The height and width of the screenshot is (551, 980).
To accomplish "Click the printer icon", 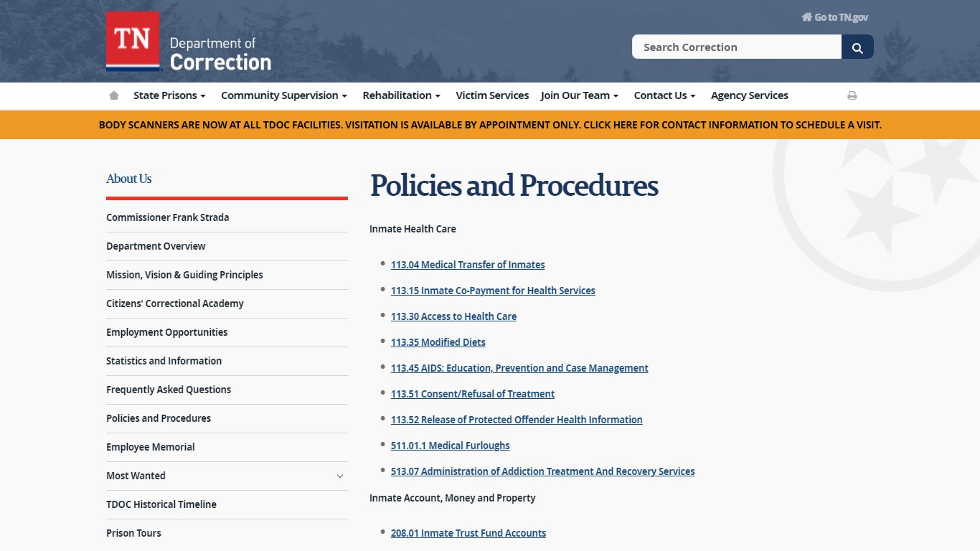I will point(852,95).
